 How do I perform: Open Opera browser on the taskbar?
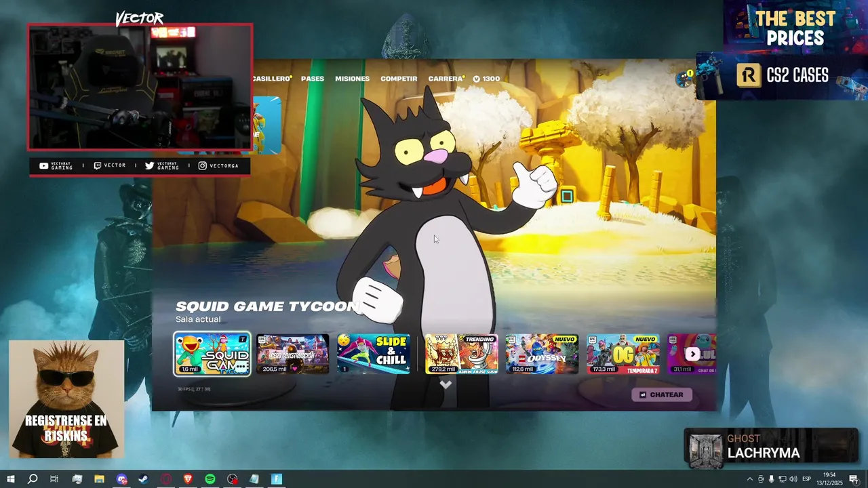[x=165, y=479]
